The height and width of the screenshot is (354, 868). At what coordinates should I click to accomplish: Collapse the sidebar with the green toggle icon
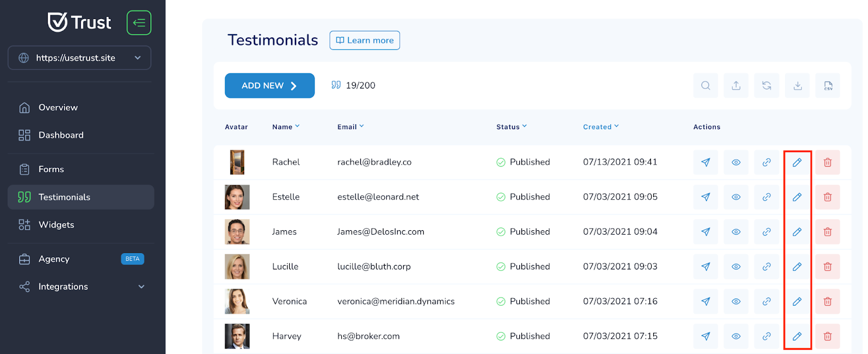tap(139, 23)
